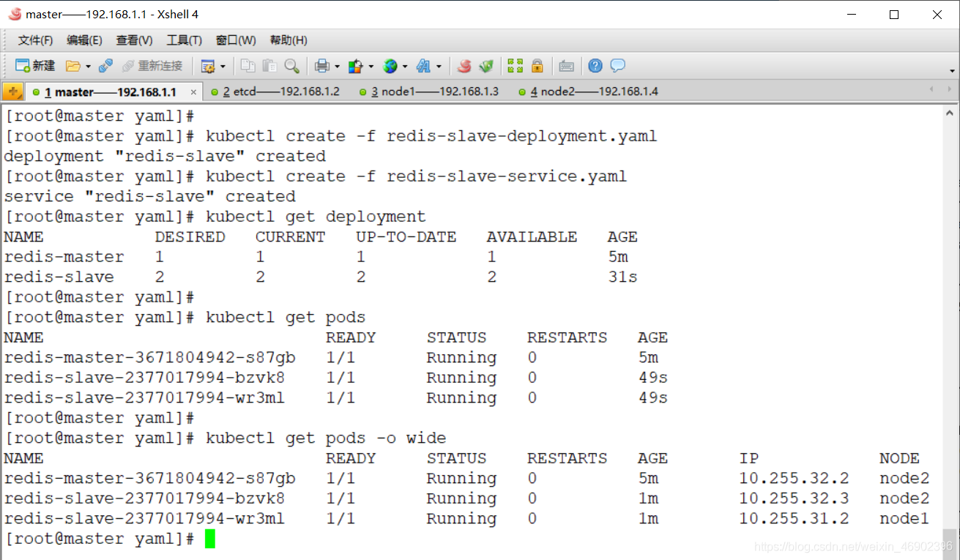Open help with the question mark icon

595,66
